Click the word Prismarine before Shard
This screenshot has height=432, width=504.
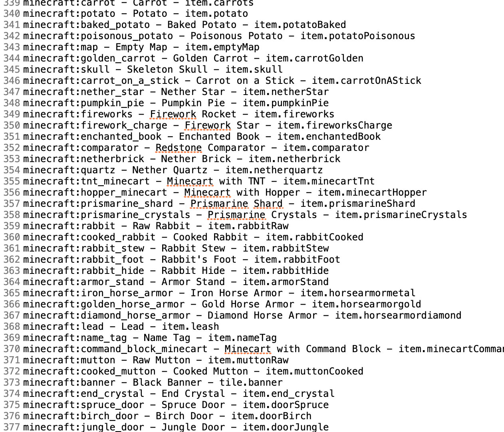click(x=219, y=204)
